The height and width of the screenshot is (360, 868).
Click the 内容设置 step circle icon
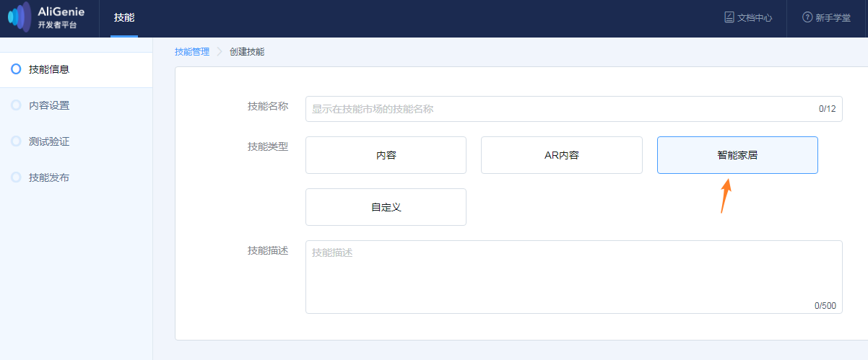(16, 105)
